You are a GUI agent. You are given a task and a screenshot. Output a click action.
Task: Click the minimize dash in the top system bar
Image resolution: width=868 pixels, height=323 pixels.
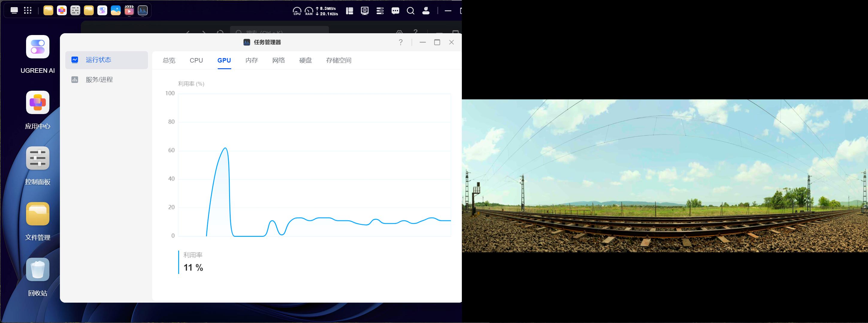pyautogui.click(x=448, y=11)
